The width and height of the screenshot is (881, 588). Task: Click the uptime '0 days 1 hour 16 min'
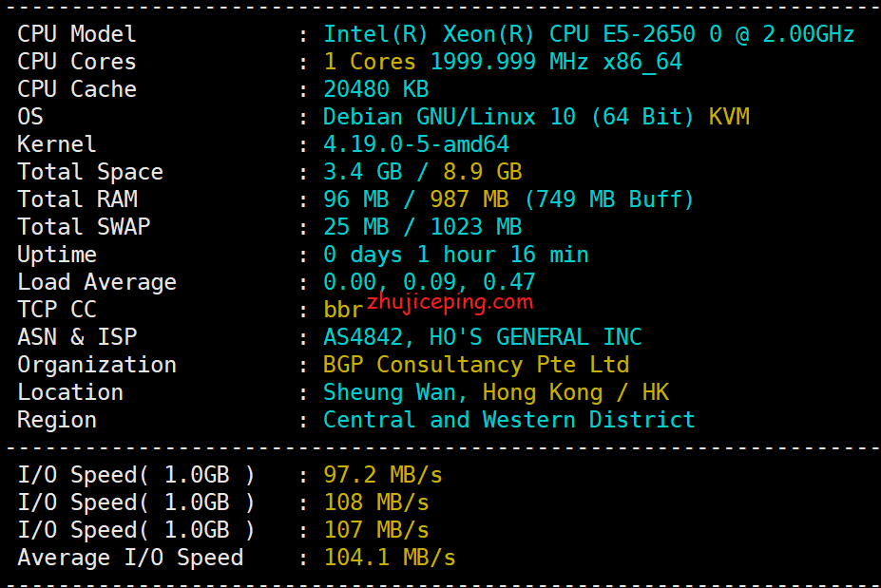[x=455, y=255]
